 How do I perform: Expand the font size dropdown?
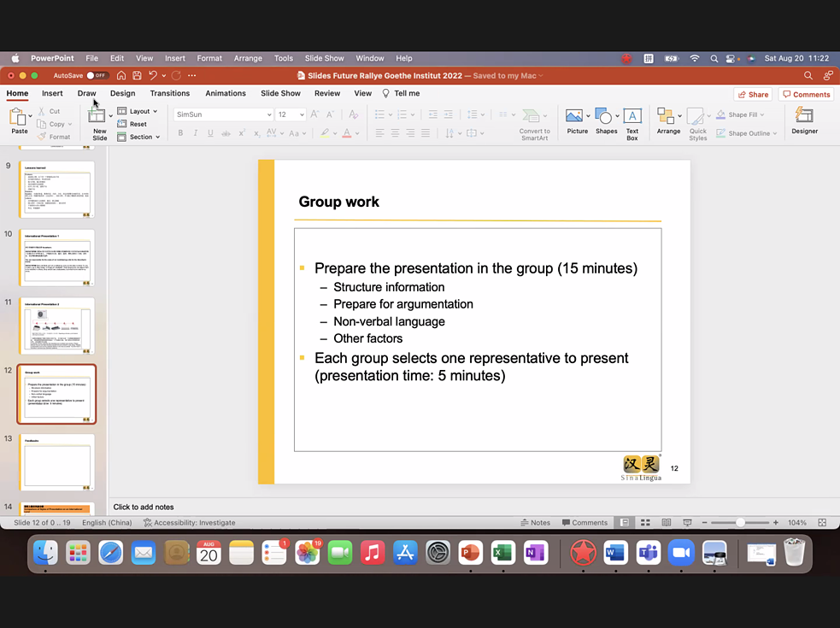pos(301,114)
